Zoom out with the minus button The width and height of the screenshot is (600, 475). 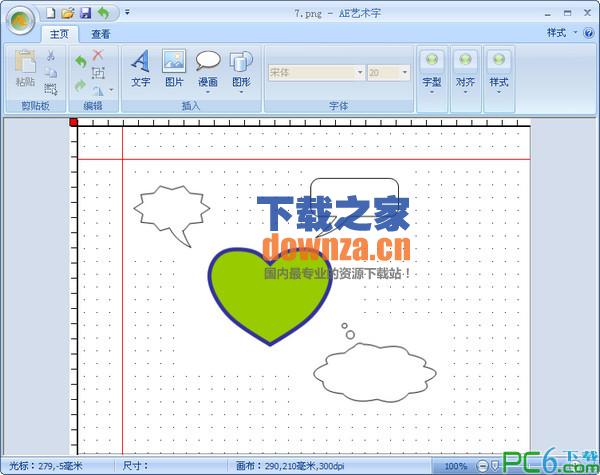point(483,466)
